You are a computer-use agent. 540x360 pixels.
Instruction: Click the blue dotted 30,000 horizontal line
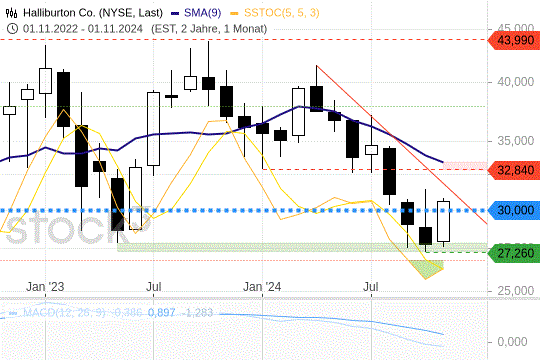(x=243, y=210)
